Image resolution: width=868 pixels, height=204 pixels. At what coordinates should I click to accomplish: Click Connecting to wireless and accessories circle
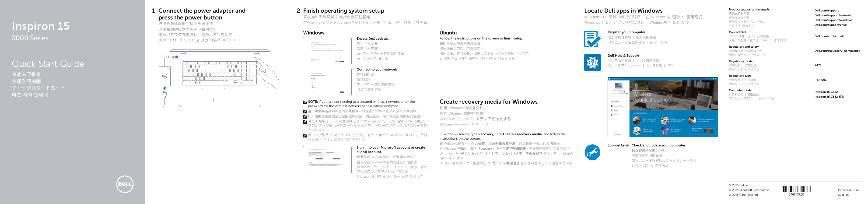[x=692, y=120]
